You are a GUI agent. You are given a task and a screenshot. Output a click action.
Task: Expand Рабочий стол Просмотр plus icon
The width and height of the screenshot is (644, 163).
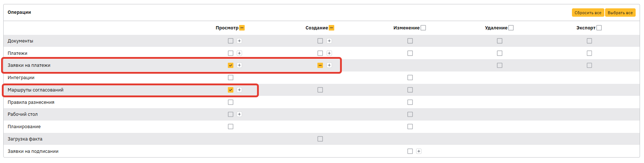239,114
